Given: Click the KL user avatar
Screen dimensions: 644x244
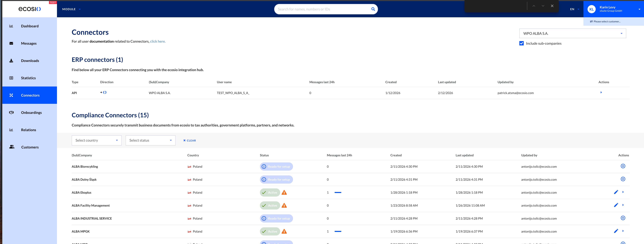Looking at the screenshot, I should pyautogui.click(x=591, y=9).
